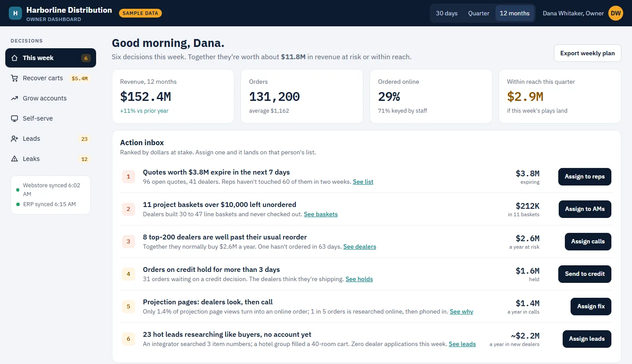Click the Orders value 131,200
Screen dimensions: 632x364
[275, 96]
